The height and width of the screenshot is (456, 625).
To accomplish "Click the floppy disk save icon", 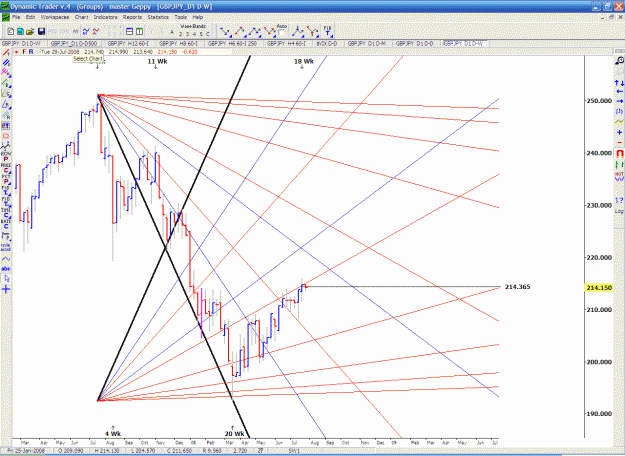I will pos(41,31).
